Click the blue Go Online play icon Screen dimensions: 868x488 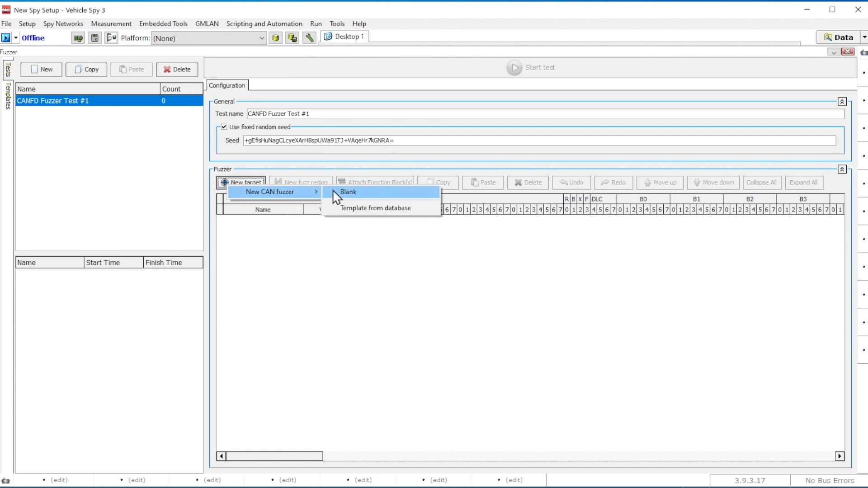[6, 38]
